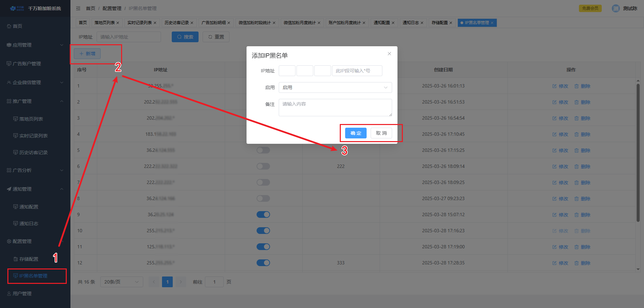Image resolution: width=644 pixels, height=308 pixels.
Task: Open 落地页列表 in the sidebar menu
Action: [31, 119]
